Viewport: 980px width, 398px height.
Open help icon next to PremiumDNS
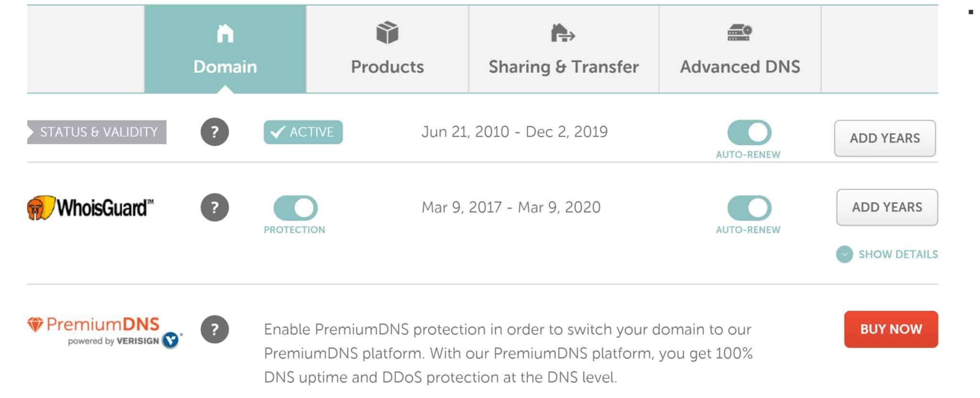[x=214, y=330]
